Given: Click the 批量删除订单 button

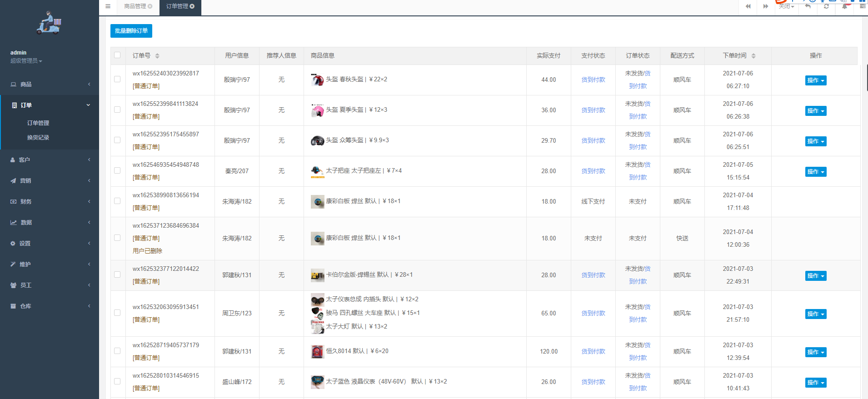Looking at the screenshot, I should point(131,31).
